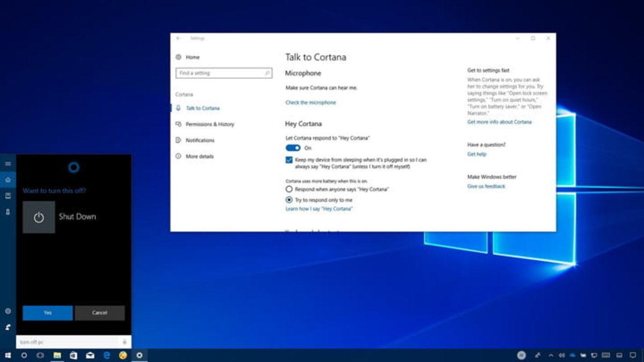The width and height of the screenshot is (644, 362).
Task: Open Cortana from the taskbar
Action: pos(24,354)
